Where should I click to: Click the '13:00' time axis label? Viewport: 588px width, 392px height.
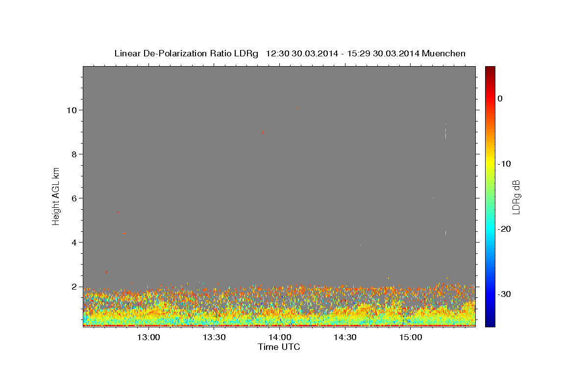pyautogui.click(x=148, y=338)
